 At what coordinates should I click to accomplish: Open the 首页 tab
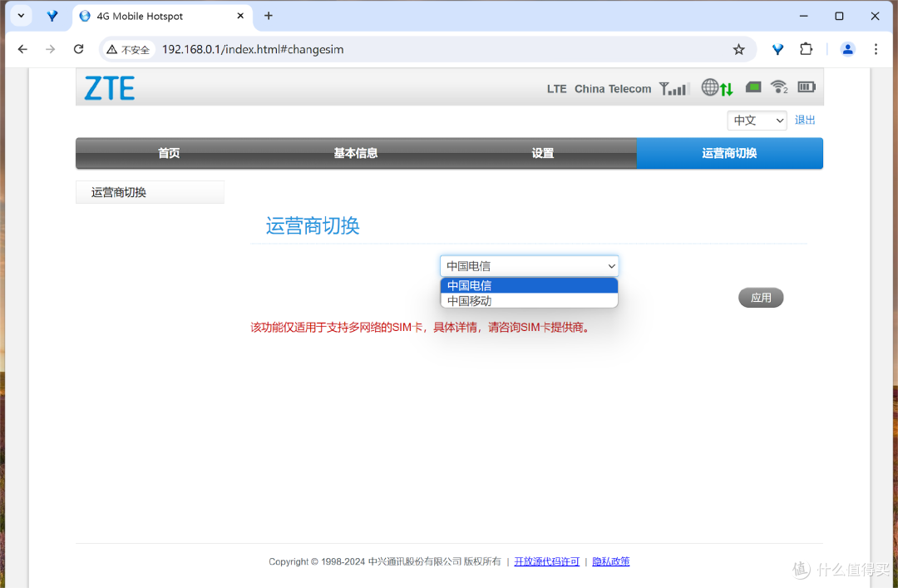click(169, 153)
